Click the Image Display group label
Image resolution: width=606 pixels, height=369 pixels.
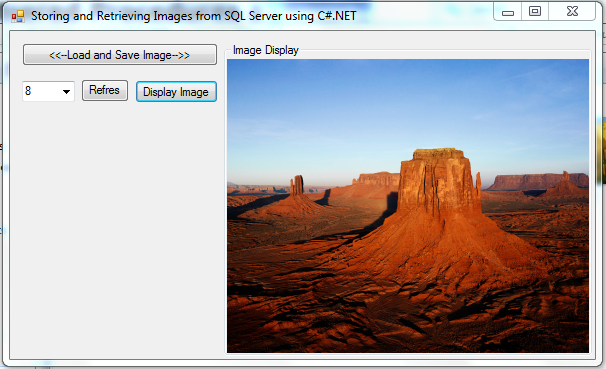266,50
